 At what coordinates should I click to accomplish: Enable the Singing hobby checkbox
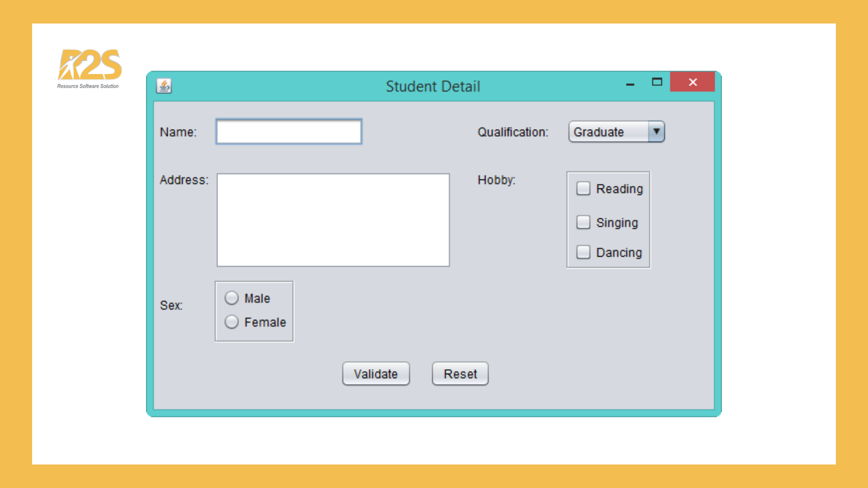pos(583,222)
